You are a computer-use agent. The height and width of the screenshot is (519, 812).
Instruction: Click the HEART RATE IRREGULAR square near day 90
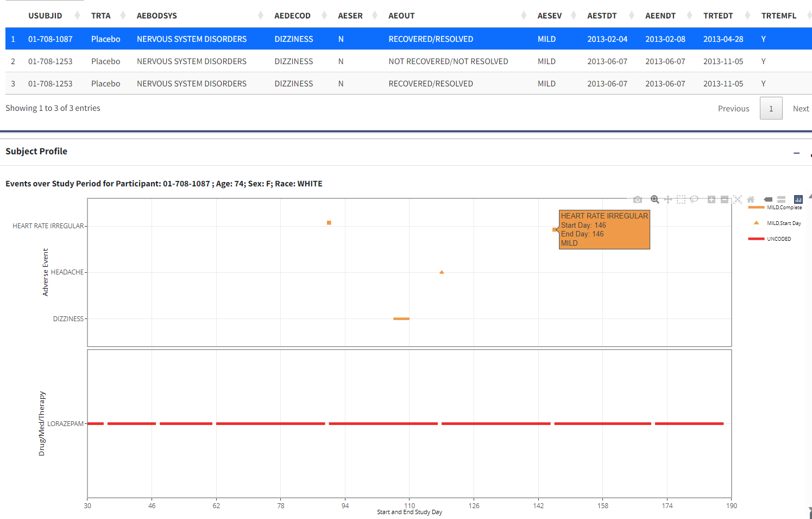[x=329, y=223]
